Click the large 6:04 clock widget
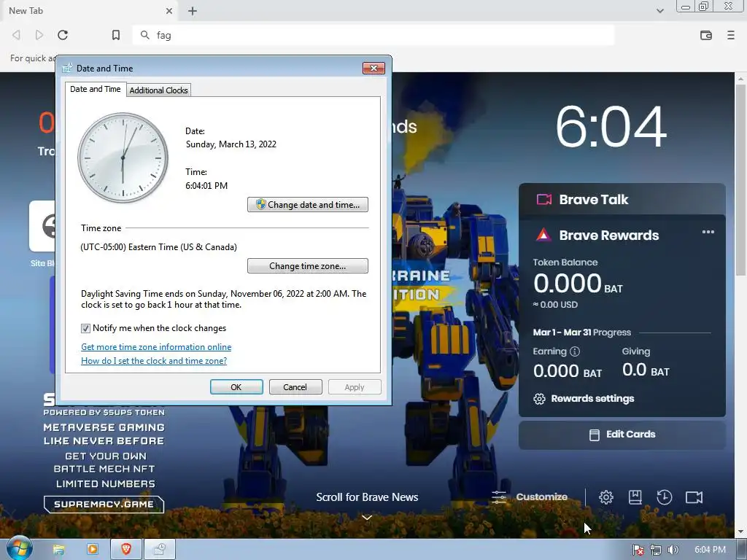The height and width of the screenshot is (560, 747). pos(611,127)
